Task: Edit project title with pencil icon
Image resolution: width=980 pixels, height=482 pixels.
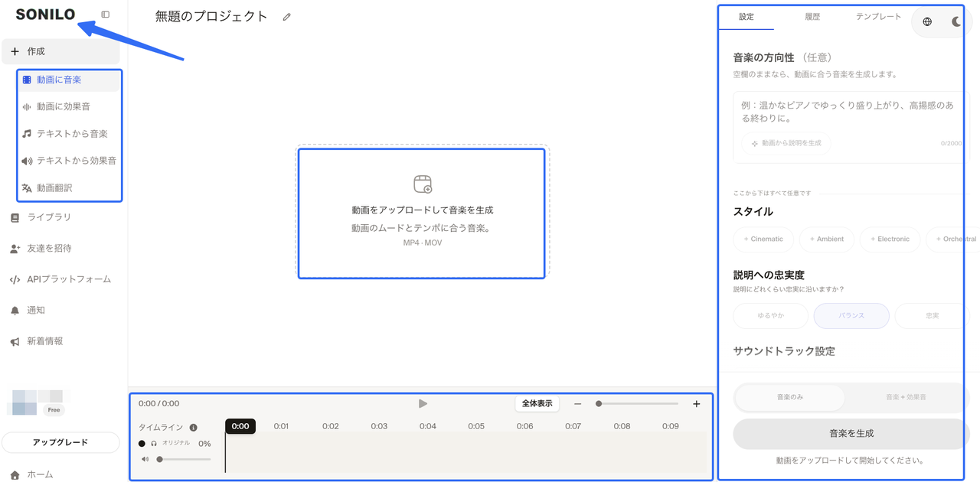Action: [x=287, y=17]
